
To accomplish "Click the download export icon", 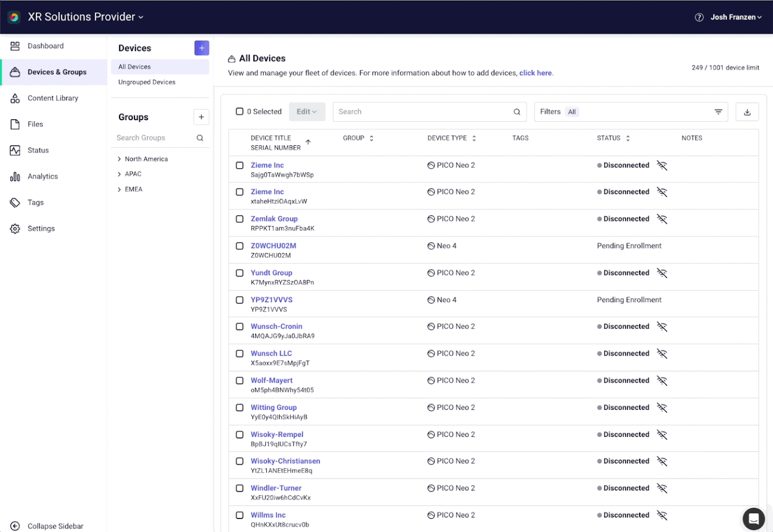I will (x=747, y=112).
